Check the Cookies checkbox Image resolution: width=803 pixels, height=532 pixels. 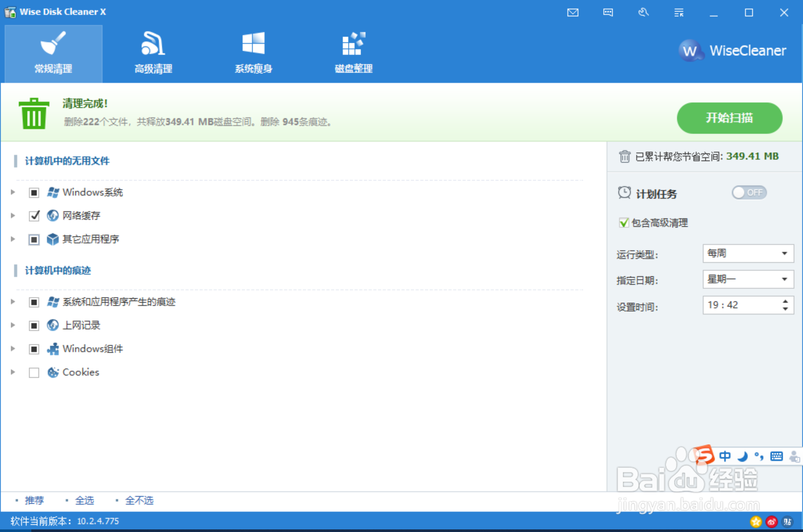[x=34, y=372]
